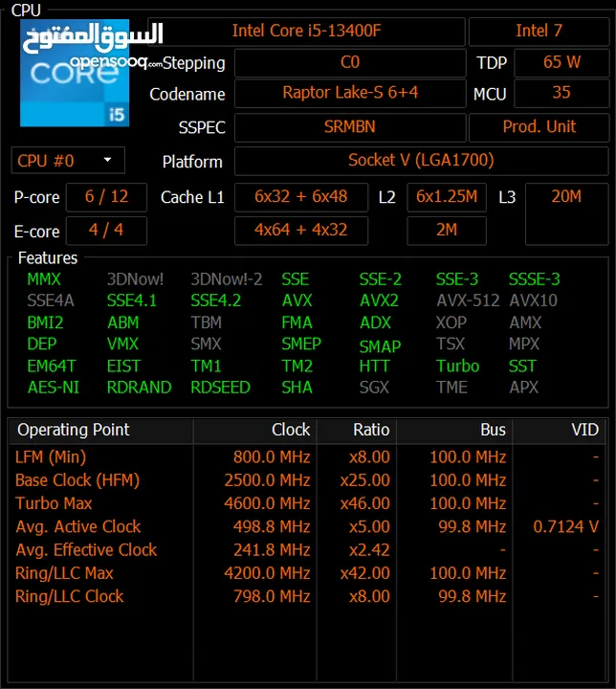Click the VID value 0.7124 V
Image resolution: width=616 pixels, height=689 pixels.
tap(566, 527)
